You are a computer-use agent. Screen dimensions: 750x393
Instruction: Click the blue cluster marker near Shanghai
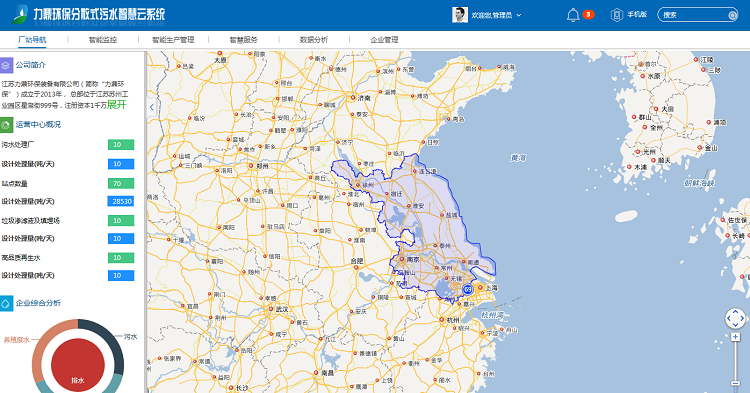pos(467,289)
